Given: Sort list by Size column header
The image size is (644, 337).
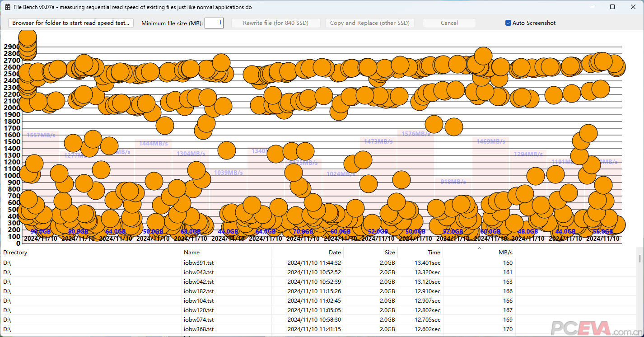Looking at the screenshot, I should pos(370,253).
